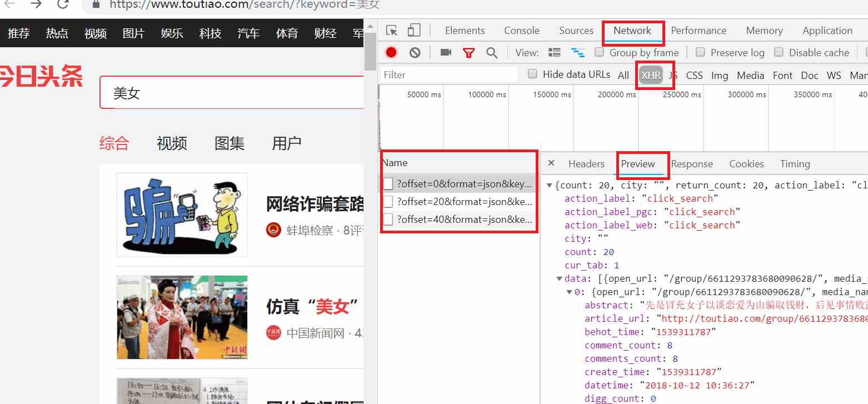Click the 美女 search input box
Image resolution: width=868 pixels, height=404 pixels.
point(232,93)
